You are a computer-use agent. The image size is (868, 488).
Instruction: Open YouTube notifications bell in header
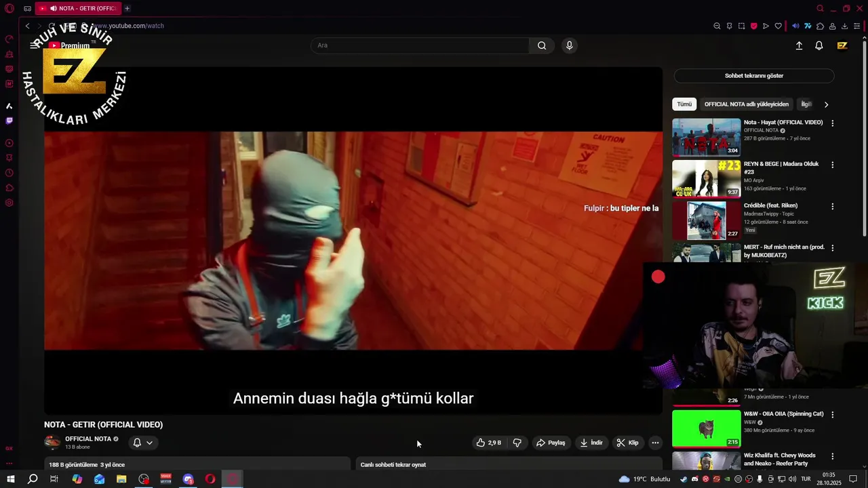pos(819,45)
